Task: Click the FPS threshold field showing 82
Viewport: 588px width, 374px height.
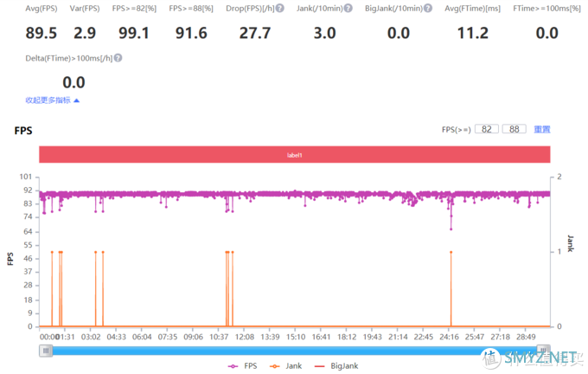Action: (x=486, y=129)
